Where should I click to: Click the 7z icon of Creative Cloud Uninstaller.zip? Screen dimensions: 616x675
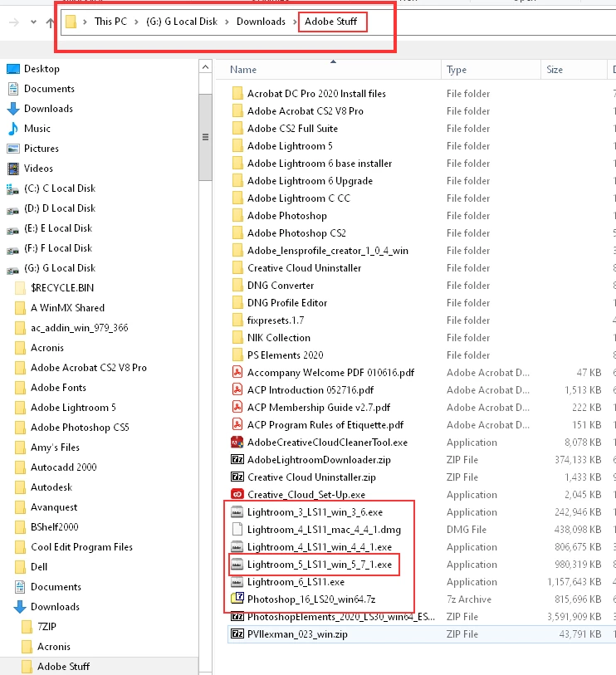(237, 477)
